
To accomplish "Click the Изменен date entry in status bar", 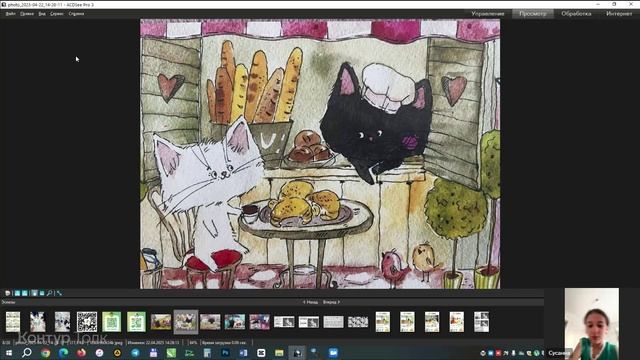I will coord(153,343).
